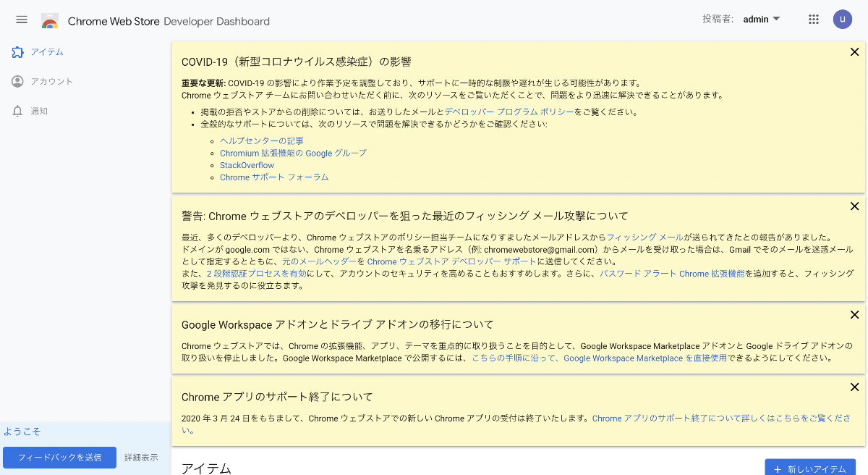Image resolution: width=868 pixels, height=475 pixels.
Task: Select 通知 in the sidebar
Action: coord(39,112)
